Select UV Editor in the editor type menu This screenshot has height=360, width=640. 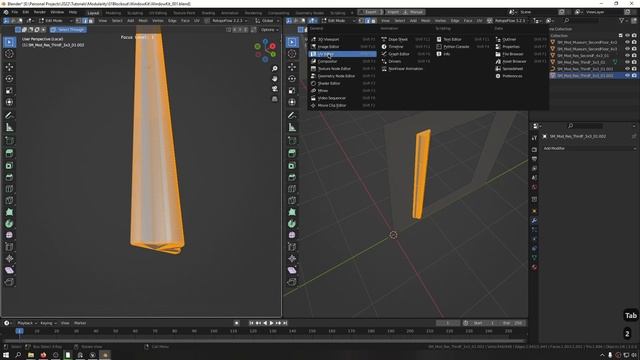(x=342, y=54)
